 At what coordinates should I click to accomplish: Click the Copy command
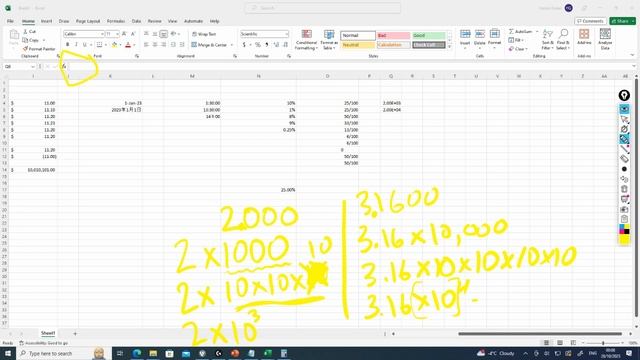point(31,40)
